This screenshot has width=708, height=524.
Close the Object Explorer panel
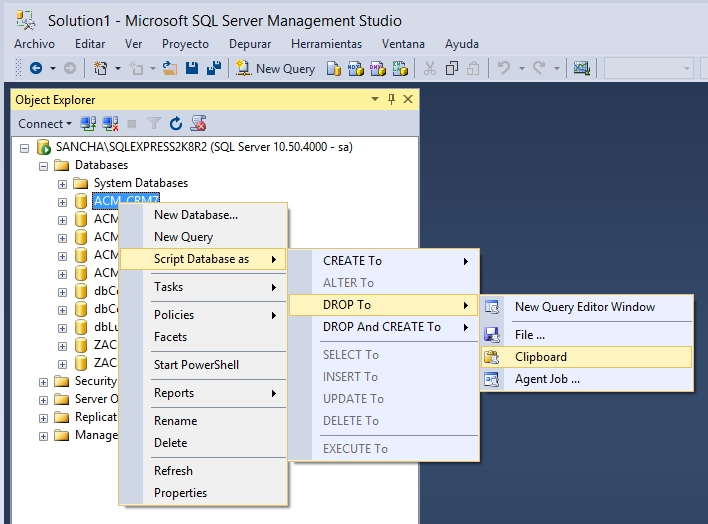408,99
